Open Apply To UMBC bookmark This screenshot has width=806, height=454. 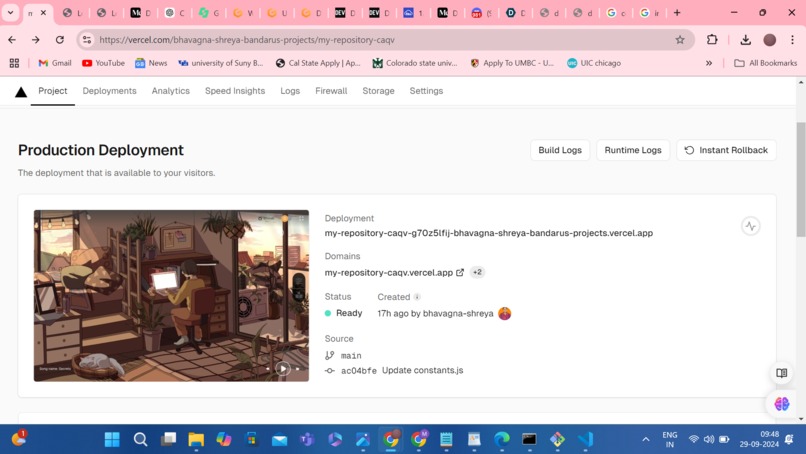512,63
